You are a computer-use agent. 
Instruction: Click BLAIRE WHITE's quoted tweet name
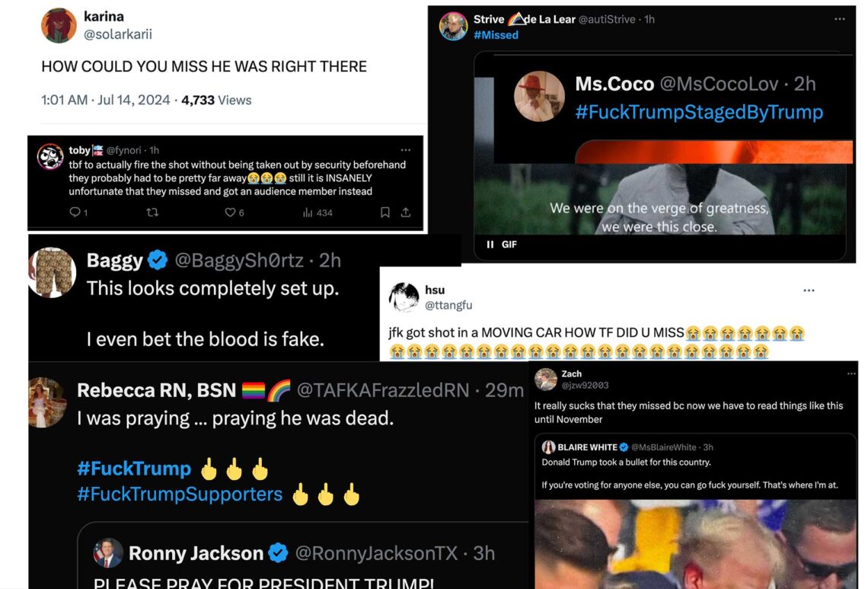click(x=587, y=447)
